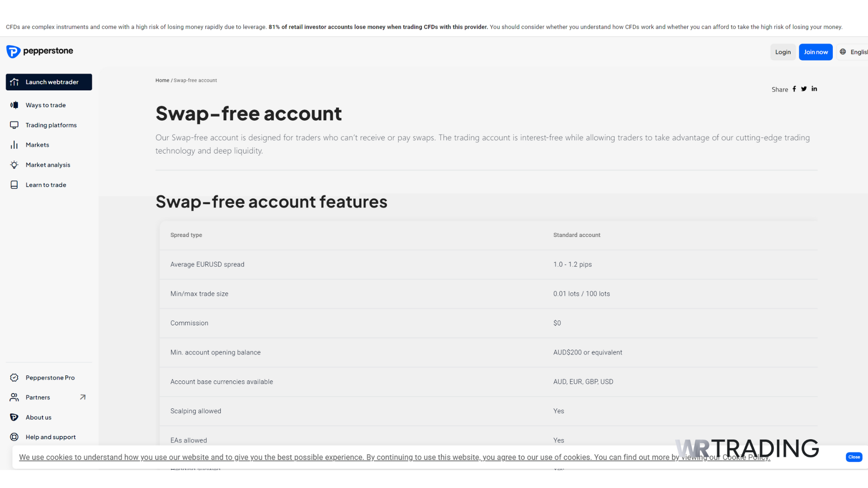Close the cookie notice banner
Screen dimensions: 868x488
point(854,457)
